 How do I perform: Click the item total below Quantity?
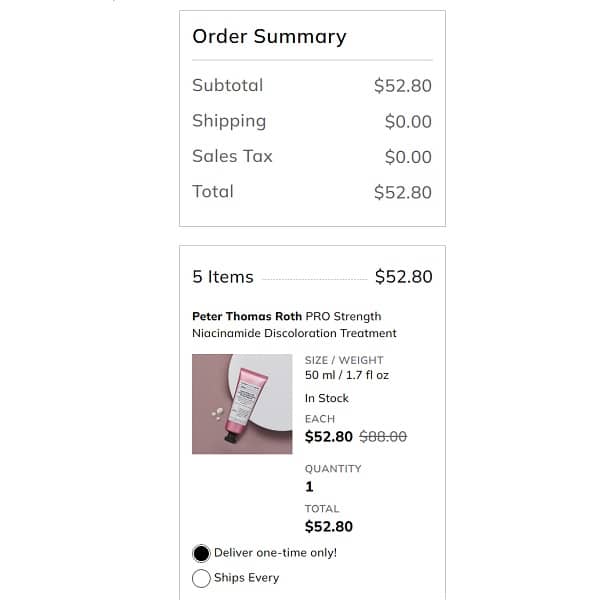point(328,526)
